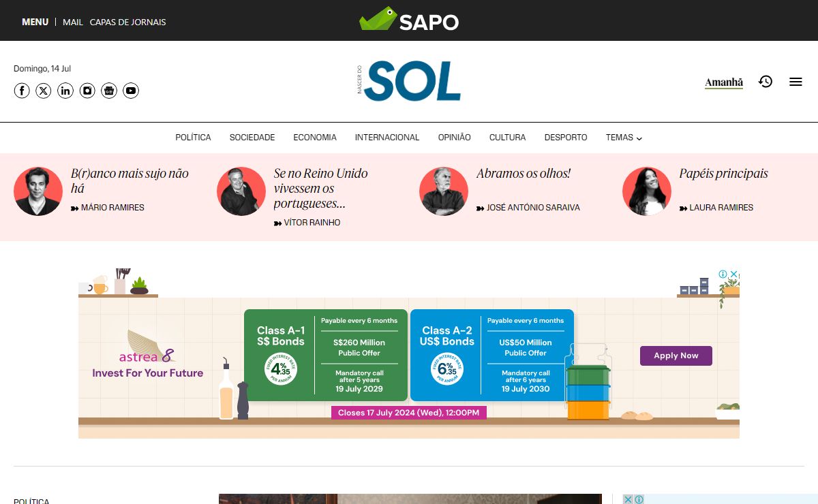This screenshot has width=818, height=504.
Task: Go to the OPINIÃO section
Action: 455,138
